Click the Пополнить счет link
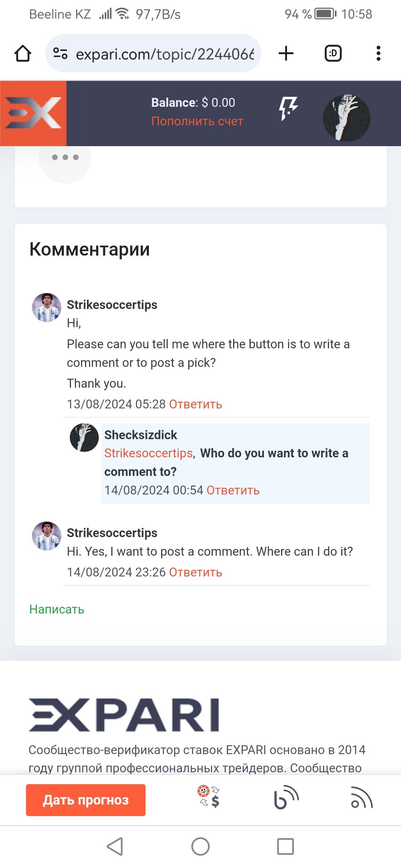The image size is (401, 868). pos(197,121)
